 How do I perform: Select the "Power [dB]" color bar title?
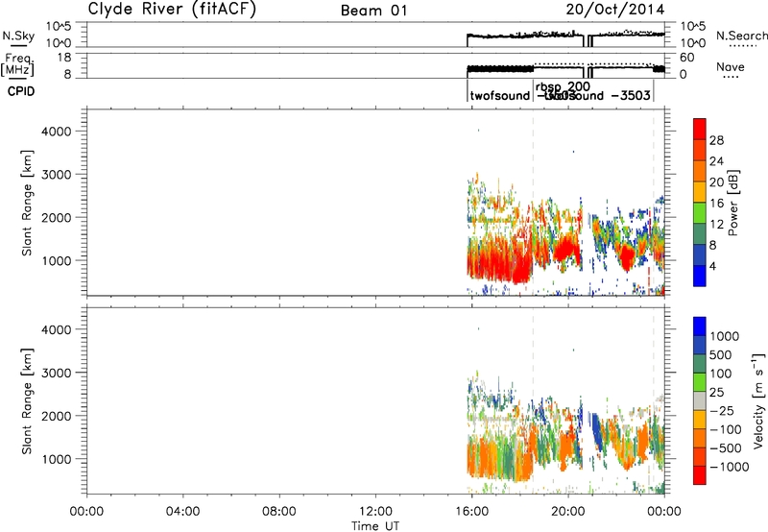click(x=733, y=203)
